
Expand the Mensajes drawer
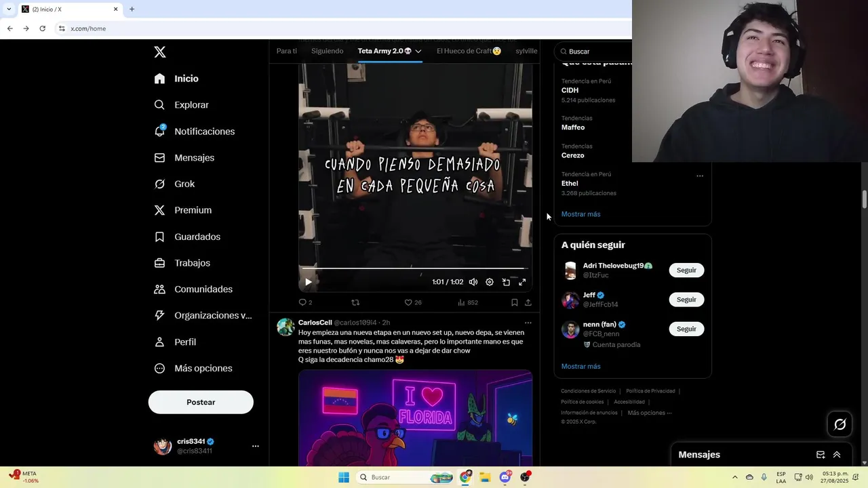[x=837, y=455]
